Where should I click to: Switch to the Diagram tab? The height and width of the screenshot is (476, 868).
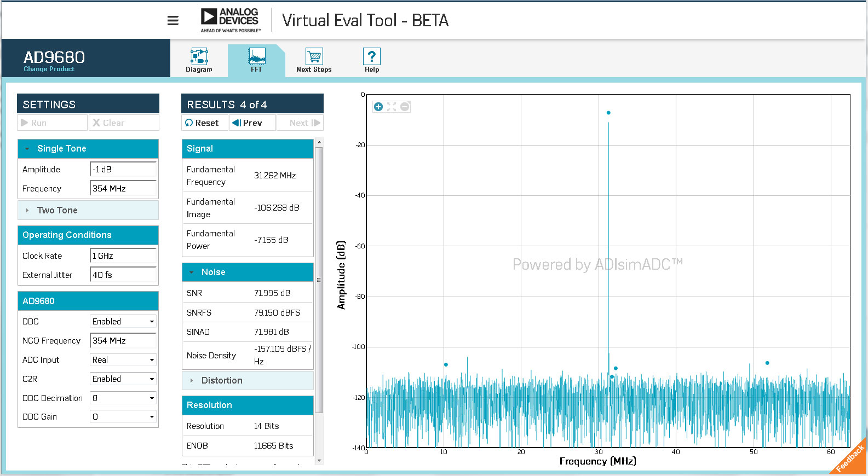[x=199, y=60]
